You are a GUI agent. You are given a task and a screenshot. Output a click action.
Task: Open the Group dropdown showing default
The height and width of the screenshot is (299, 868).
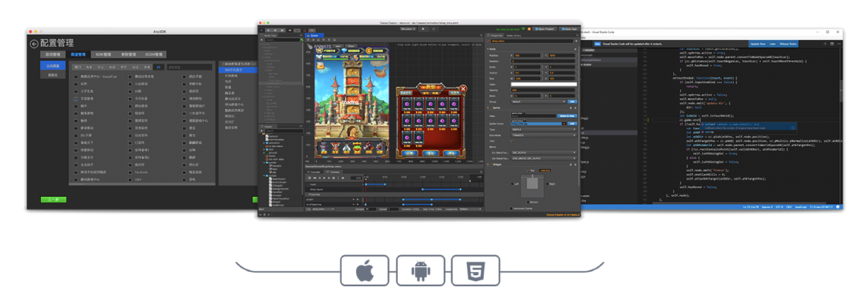click(539, 102)
